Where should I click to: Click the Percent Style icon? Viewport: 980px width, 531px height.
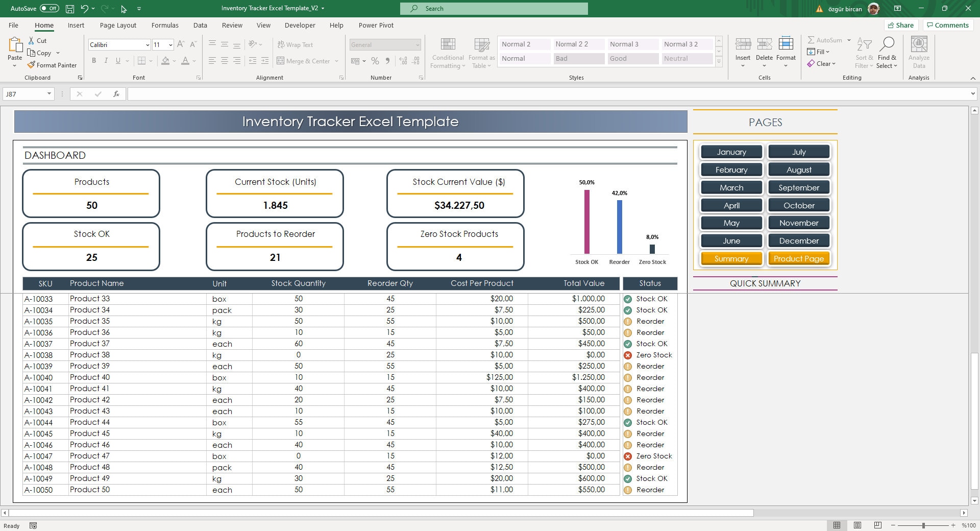pos(375,61)
